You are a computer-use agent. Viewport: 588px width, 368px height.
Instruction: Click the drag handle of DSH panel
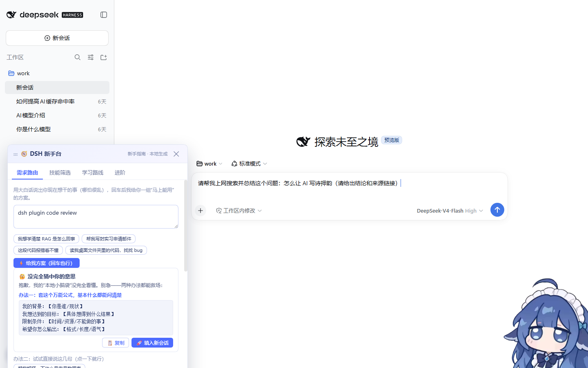click(16, 154)
